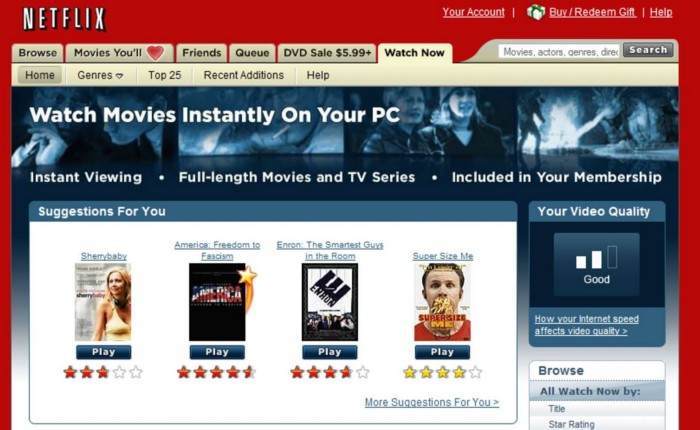Image resolution: width=700 pixels, height=430 pixels.
Task: Play Enron: The Smartest Guys in the Room
Action: (329, 352)
